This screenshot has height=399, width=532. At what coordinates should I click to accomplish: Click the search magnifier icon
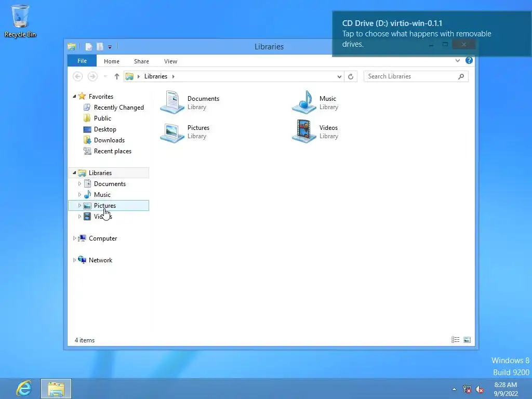[x=461, y=76]
